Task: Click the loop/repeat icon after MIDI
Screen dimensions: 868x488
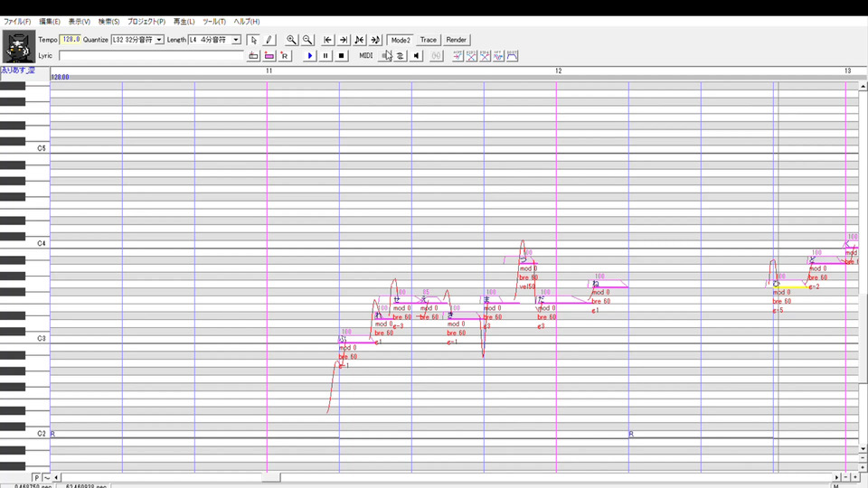Action: (401, 56)
